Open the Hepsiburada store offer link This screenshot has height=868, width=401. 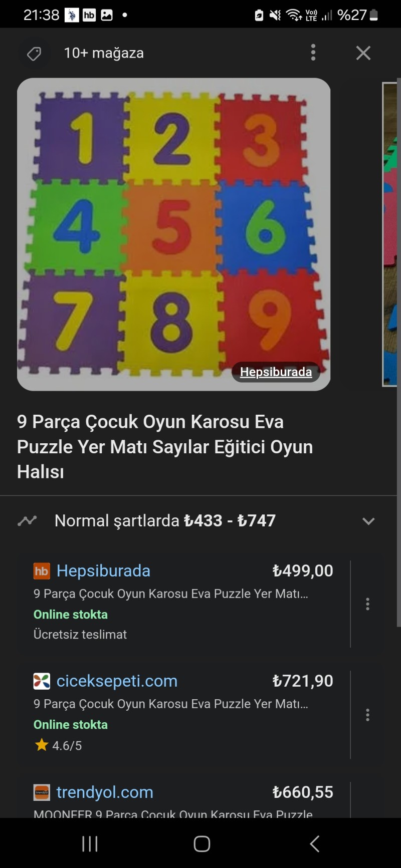pos(103,570)
